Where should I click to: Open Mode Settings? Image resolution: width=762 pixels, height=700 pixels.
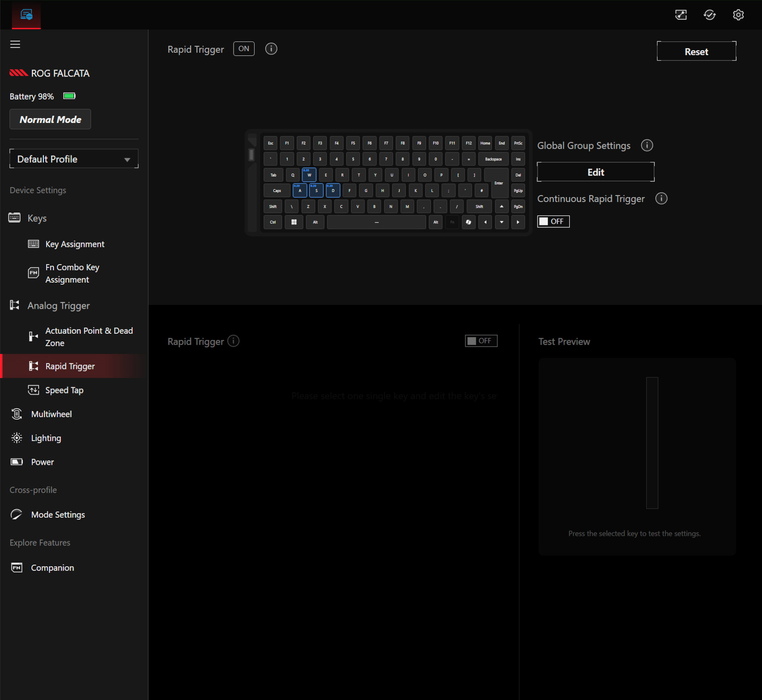coord(58,514)
